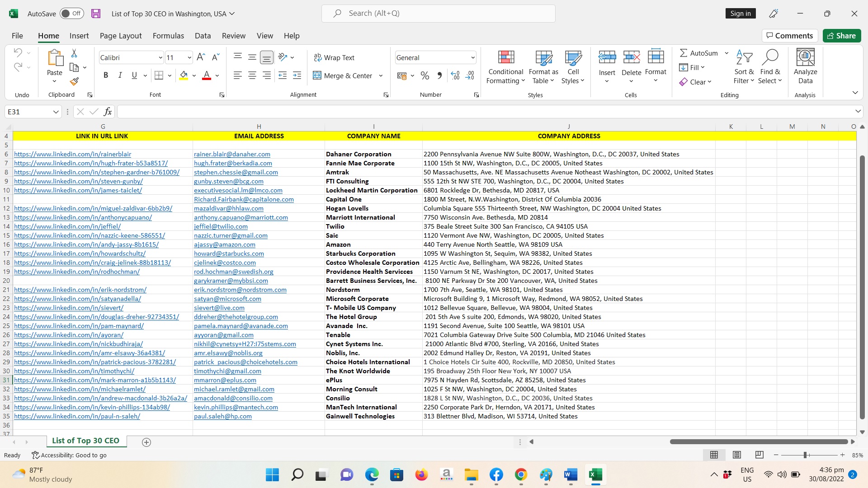Open rainer.blair@danaher.com email link
This screenshot has width=868, height=488.
(232, 154)
